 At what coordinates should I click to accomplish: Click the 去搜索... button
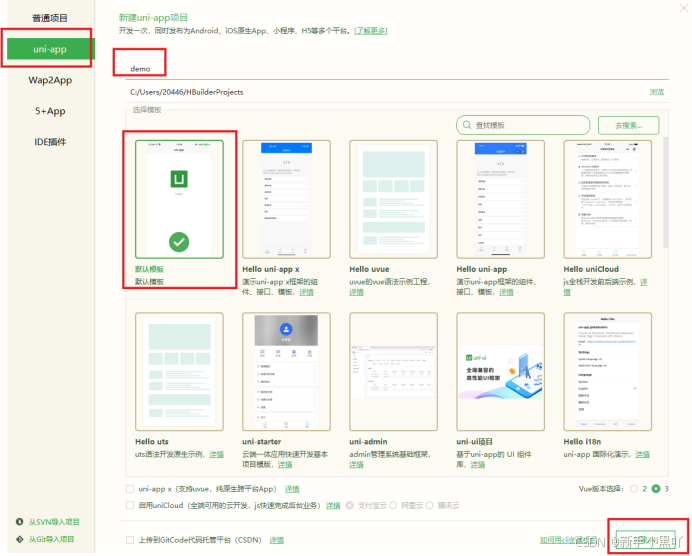coord(628,125)
